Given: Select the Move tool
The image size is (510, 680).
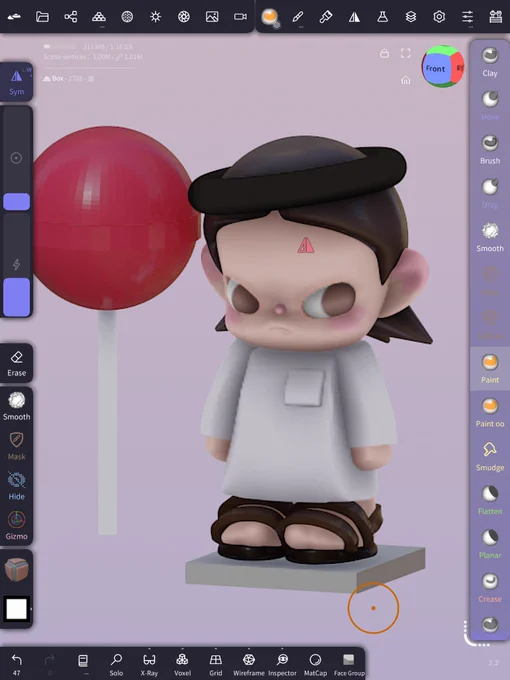Looking at the screenshot, I should (x=490, y=105).
